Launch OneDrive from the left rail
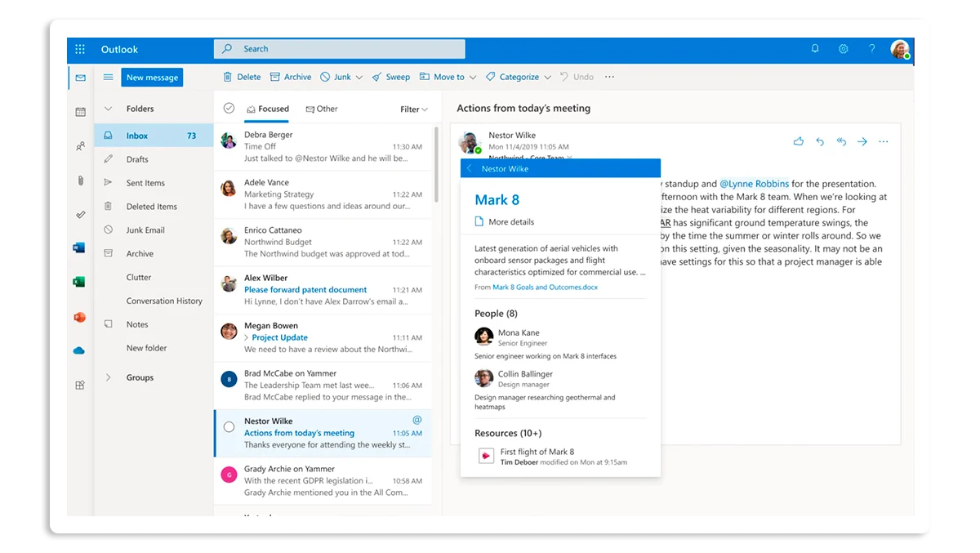Viewport: 980px width, 553px height. tap(79, 350)
